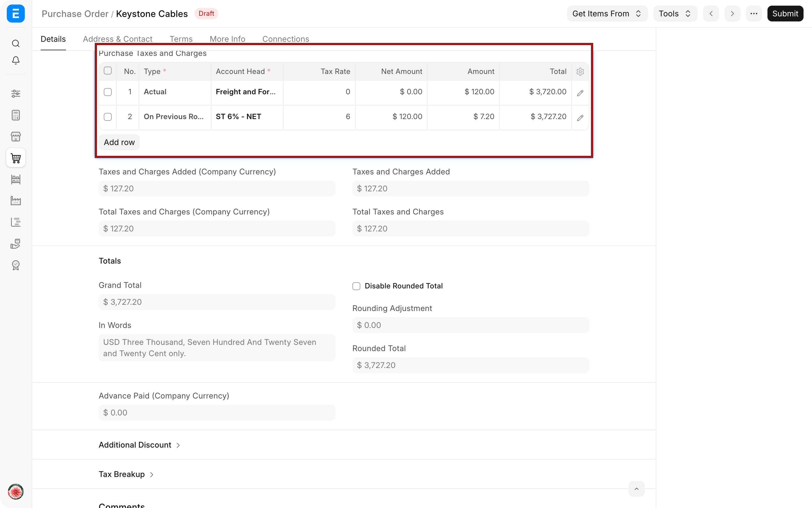This screenshot has width=812, height=508.
Task: Click the Account Head column header
Action: (x=247, y=71)
